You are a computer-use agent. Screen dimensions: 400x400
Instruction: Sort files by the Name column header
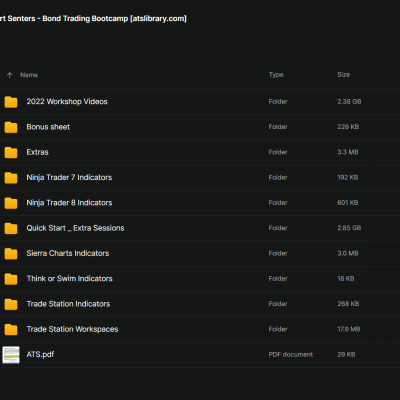[29, 75]
